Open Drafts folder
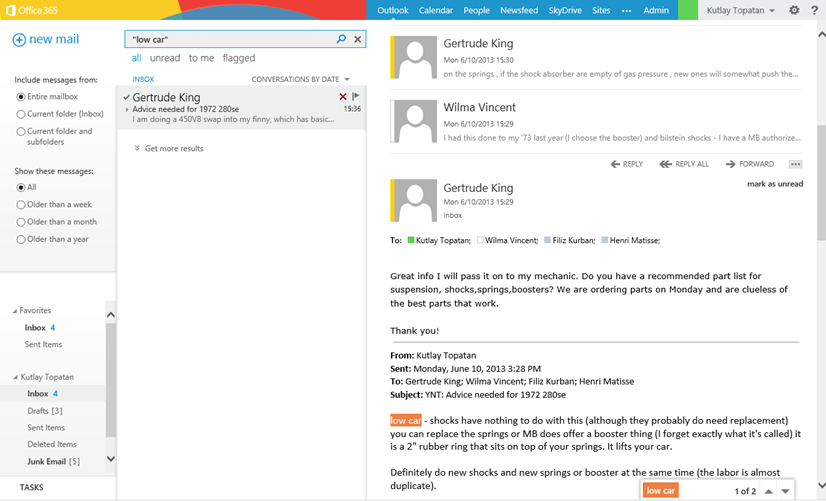This screenshot has width=826, height=501. tap(45, 411)
